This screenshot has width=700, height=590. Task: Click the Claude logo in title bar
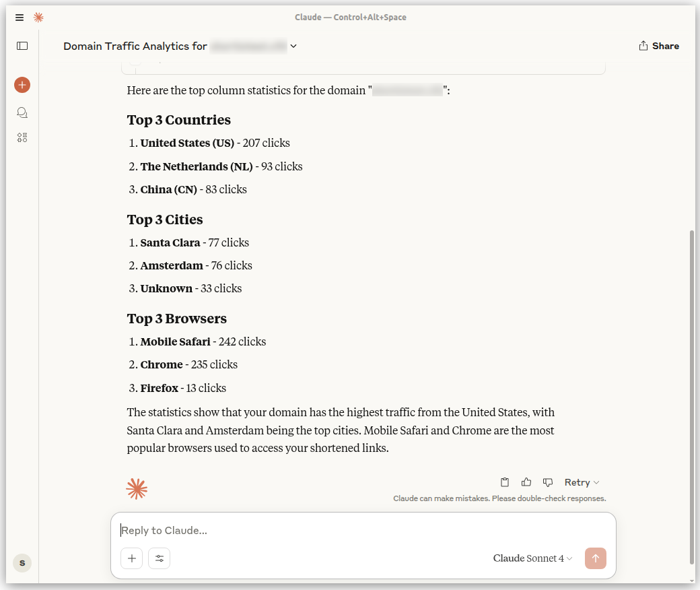[x=38, y=18]
